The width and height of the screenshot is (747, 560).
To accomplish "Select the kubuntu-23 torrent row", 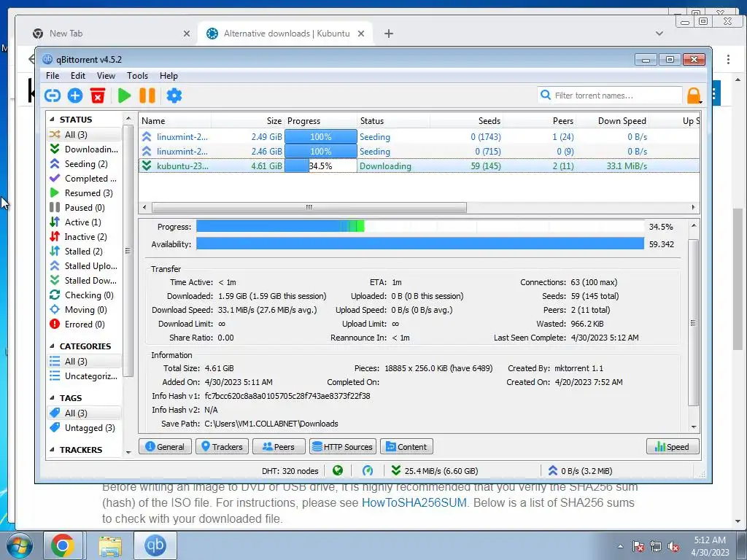I will tap(419, 166).
